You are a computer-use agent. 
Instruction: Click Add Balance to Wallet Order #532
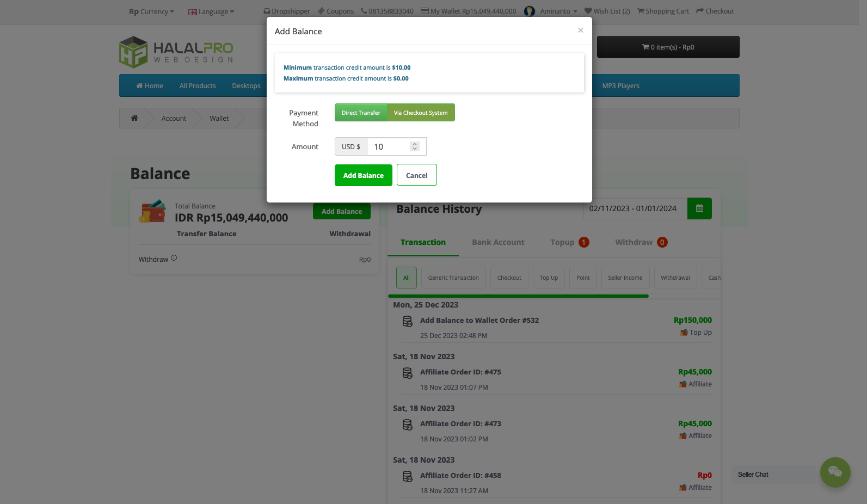click(x=479, y=320)
